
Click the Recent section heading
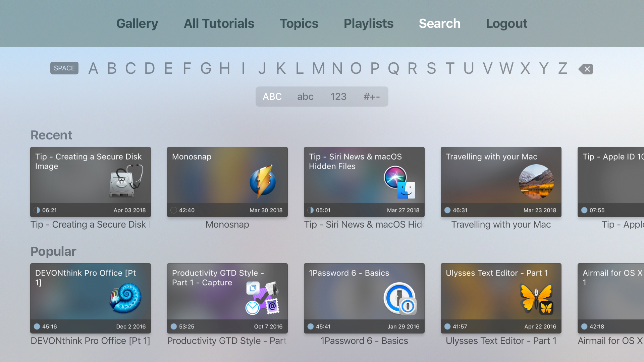point(51,135)
